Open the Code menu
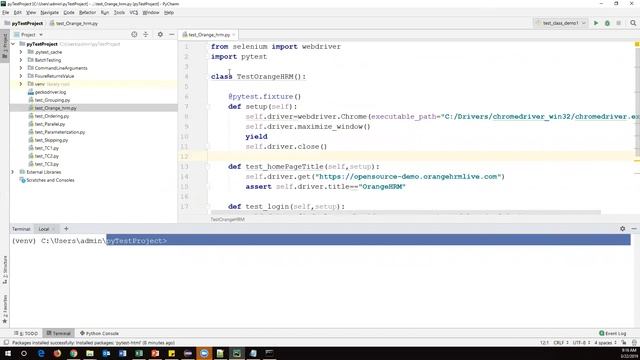The width and height of the screenshot is (640, 360). [69, 13]
